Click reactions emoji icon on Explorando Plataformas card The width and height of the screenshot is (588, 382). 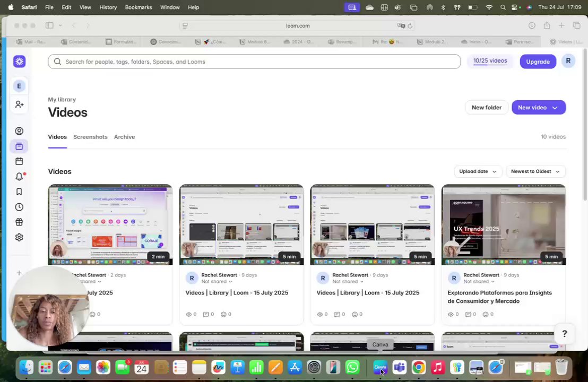(x=485, y=315)
